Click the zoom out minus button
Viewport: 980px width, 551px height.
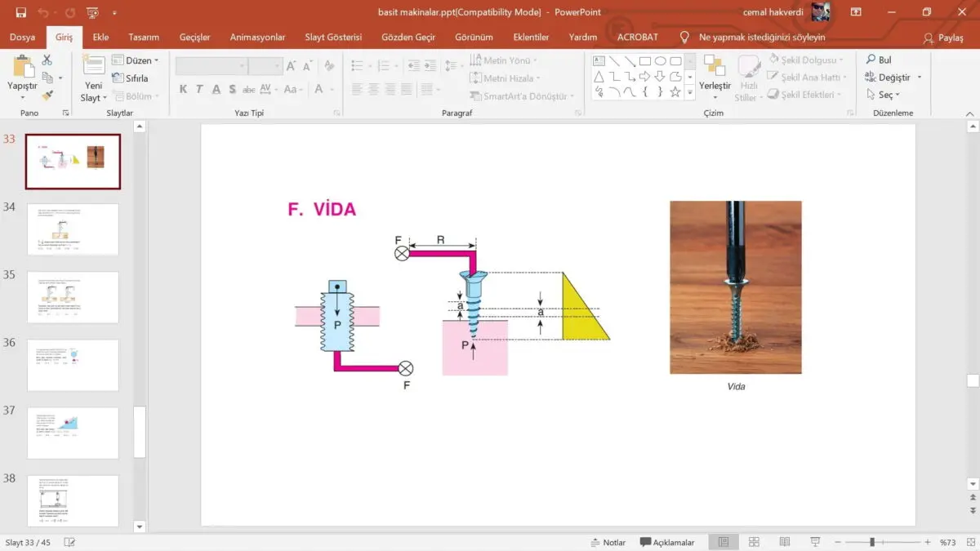840,542
